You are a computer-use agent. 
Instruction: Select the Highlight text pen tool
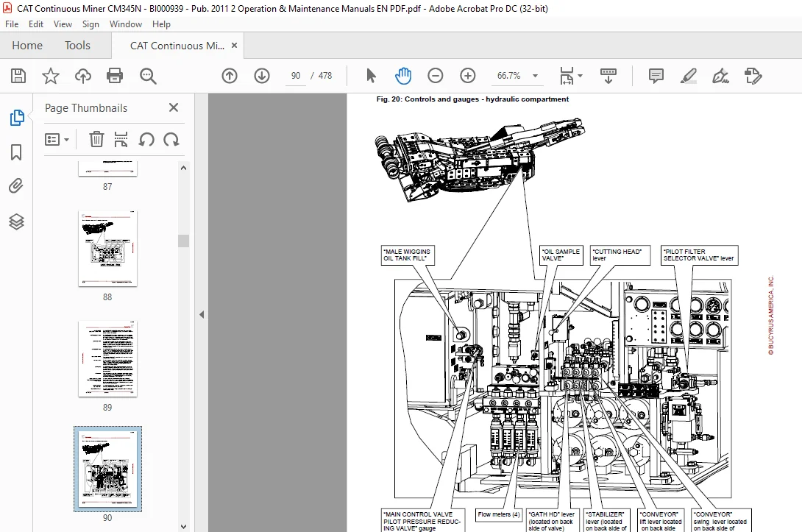click(x=689, y=76)
